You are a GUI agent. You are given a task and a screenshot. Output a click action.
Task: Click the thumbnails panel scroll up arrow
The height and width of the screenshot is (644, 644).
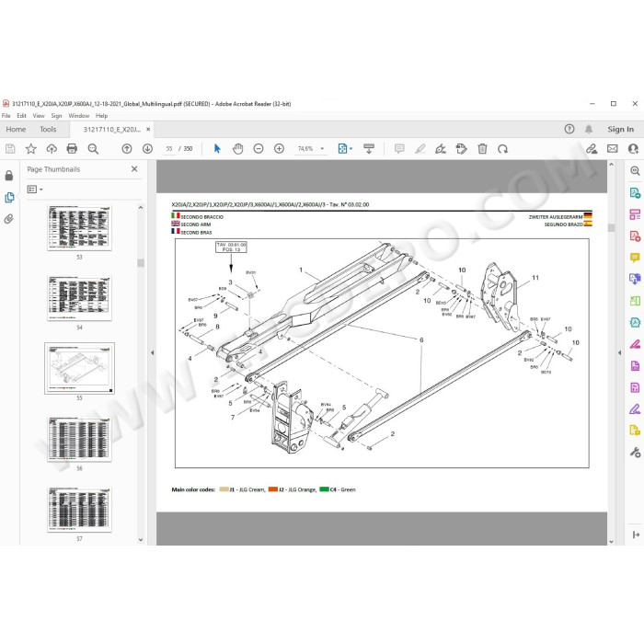(141, 208)
